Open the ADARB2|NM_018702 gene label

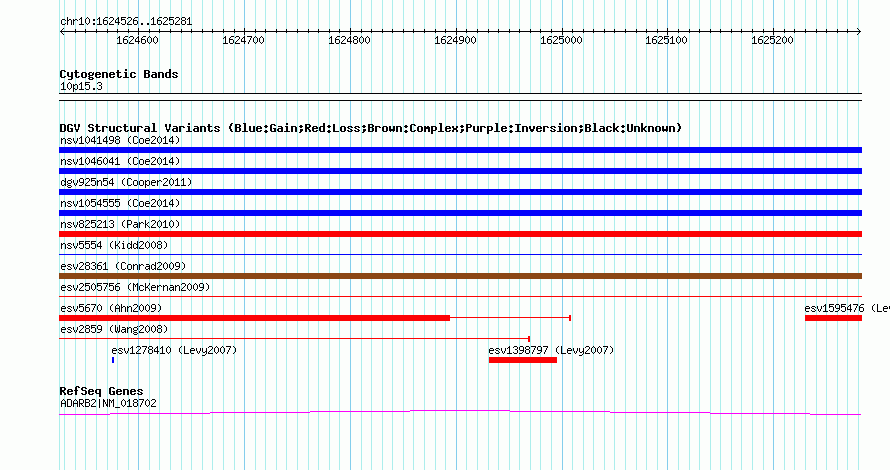coord(108,404)
